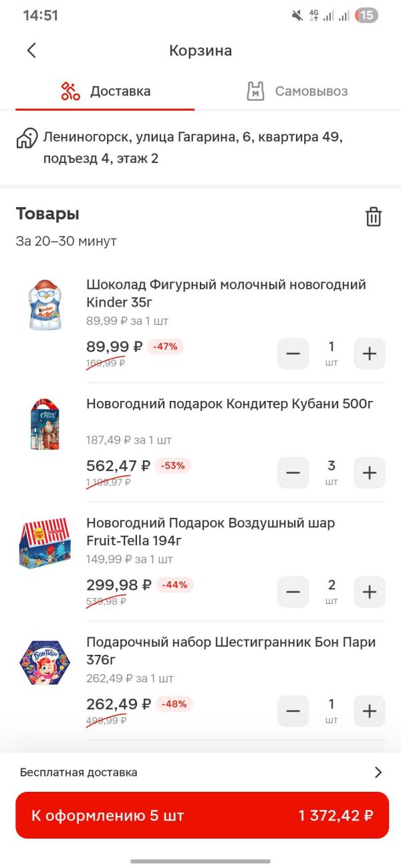Switch to the Самовывоз tab

[x=297, y=92]
